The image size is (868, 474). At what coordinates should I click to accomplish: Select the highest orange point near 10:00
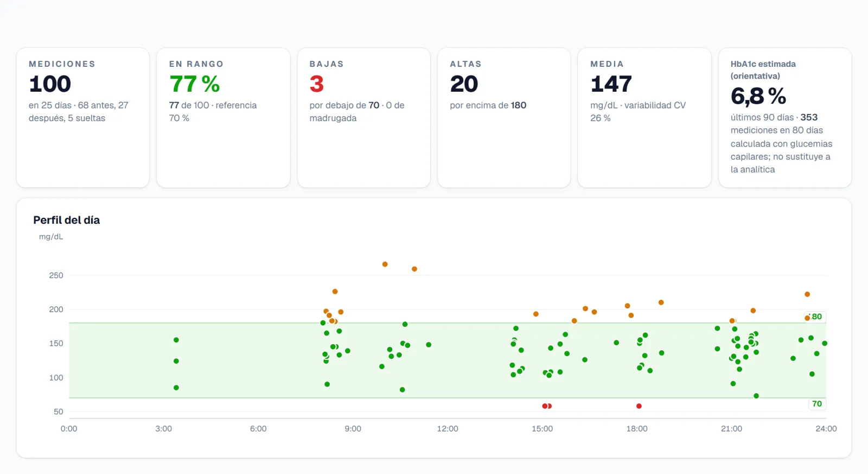pyautogui.click(x=385, y=264)
